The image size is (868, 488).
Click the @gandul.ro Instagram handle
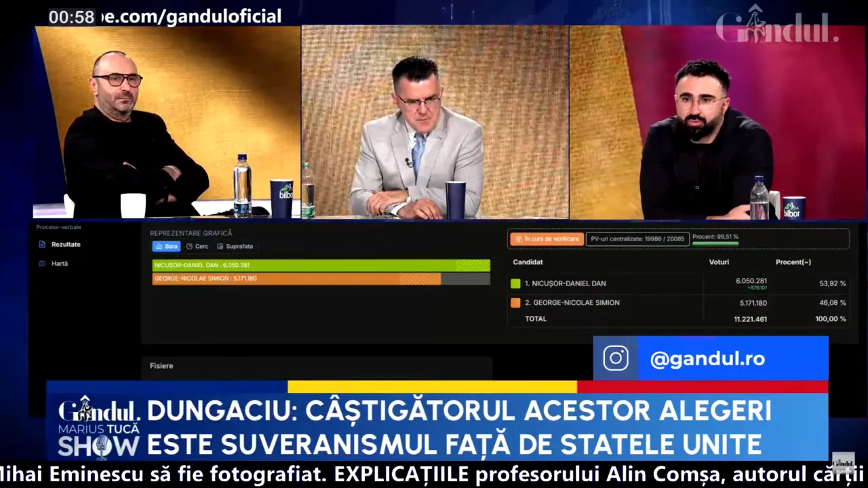coord(707,359)
